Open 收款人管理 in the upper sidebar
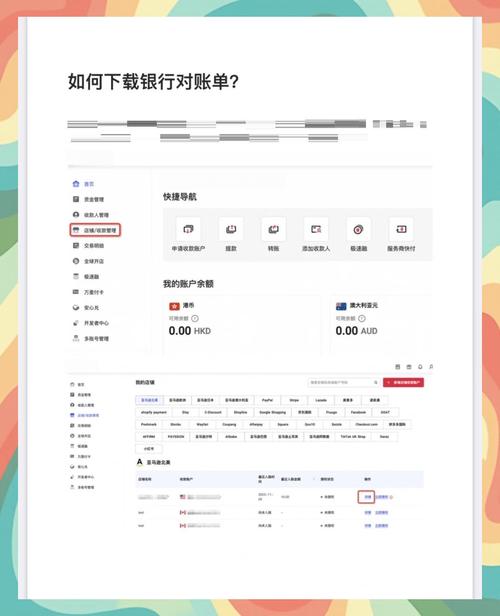The image size is (500, 616). [x=91, y=215]
